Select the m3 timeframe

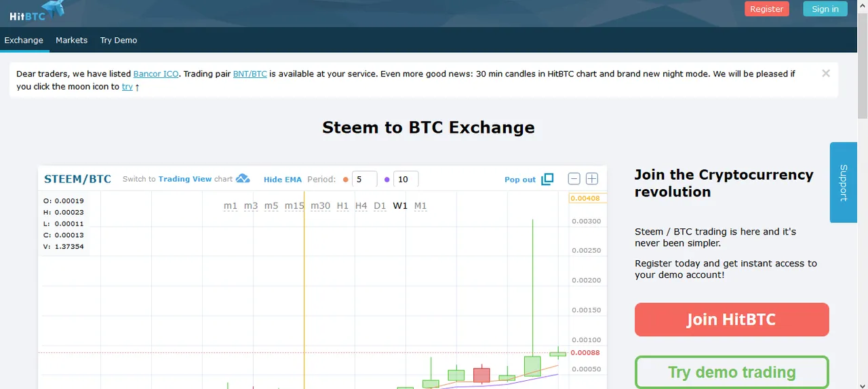pos(251,205)
